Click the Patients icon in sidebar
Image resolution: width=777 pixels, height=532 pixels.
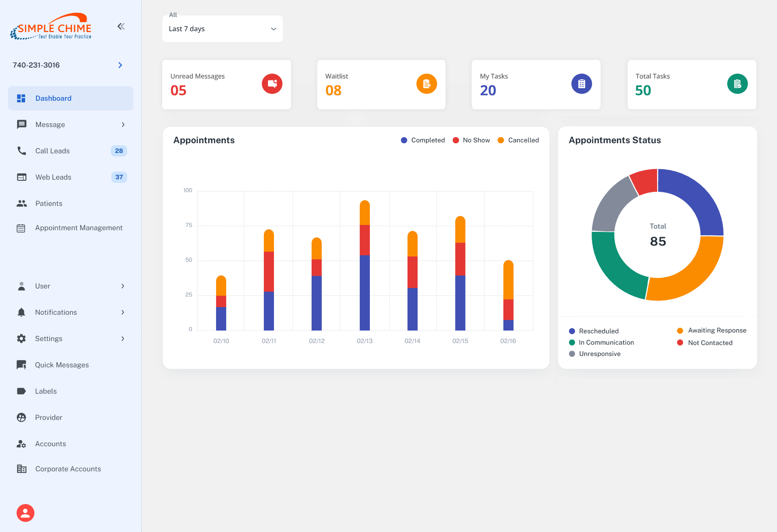pos(21,203)
